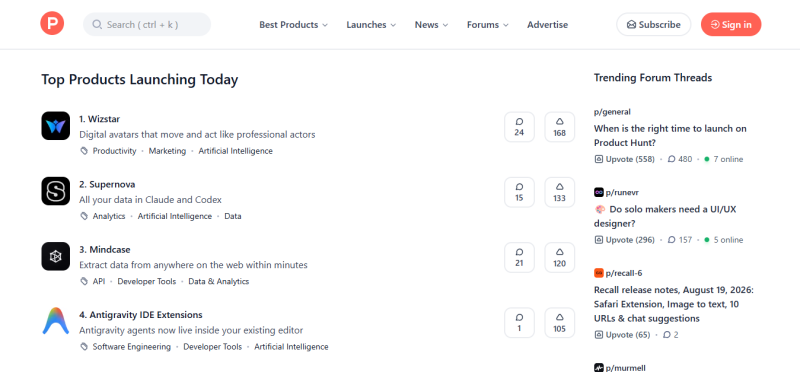Open the 1. Wizstar product title
800x372 pixels.
(99, 119)
